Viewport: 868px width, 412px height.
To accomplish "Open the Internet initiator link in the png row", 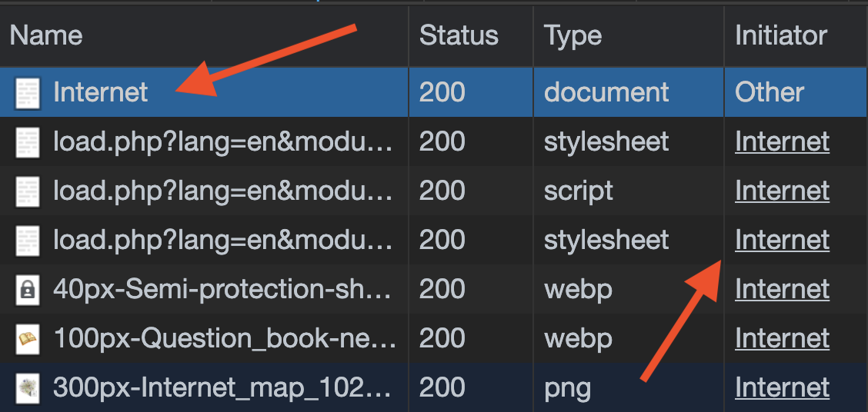I will 782,388.
